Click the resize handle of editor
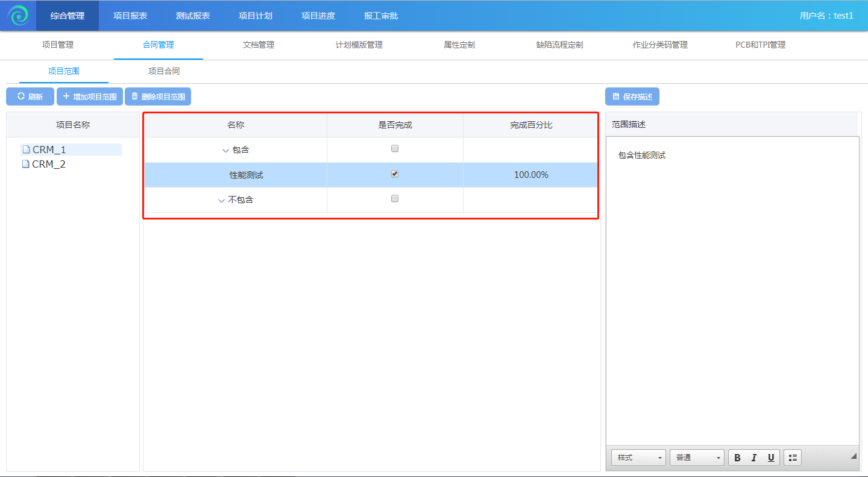868x477 pixels. tap(854, 456)
